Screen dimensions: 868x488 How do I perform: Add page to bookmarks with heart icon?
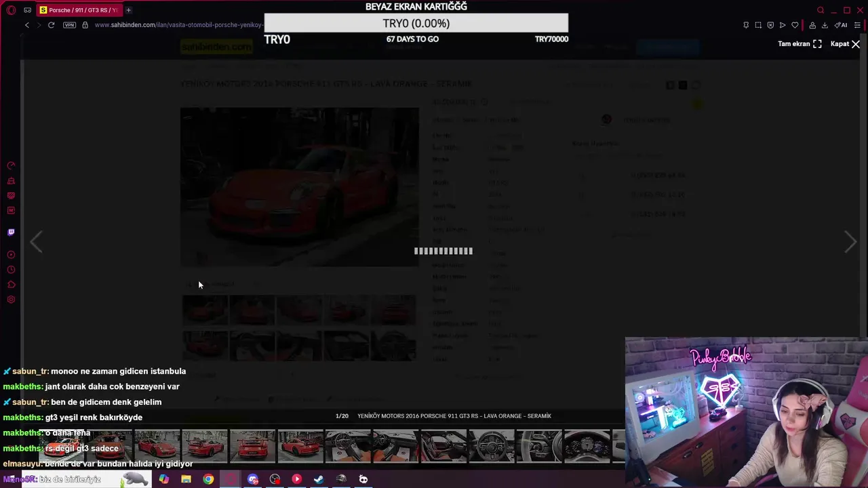tap(795, 25)
